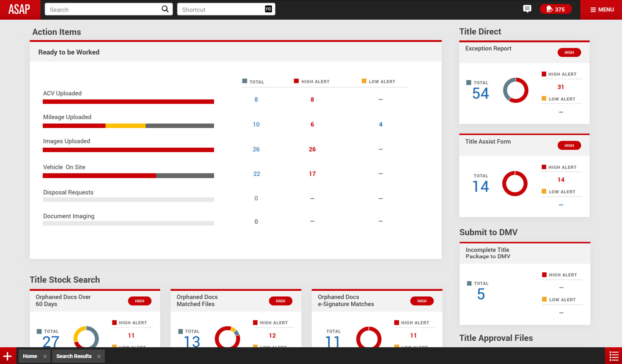Click the Title Assist Form donut chart
The width and height of the screenshot is (622, 364).
pos(515,183)
